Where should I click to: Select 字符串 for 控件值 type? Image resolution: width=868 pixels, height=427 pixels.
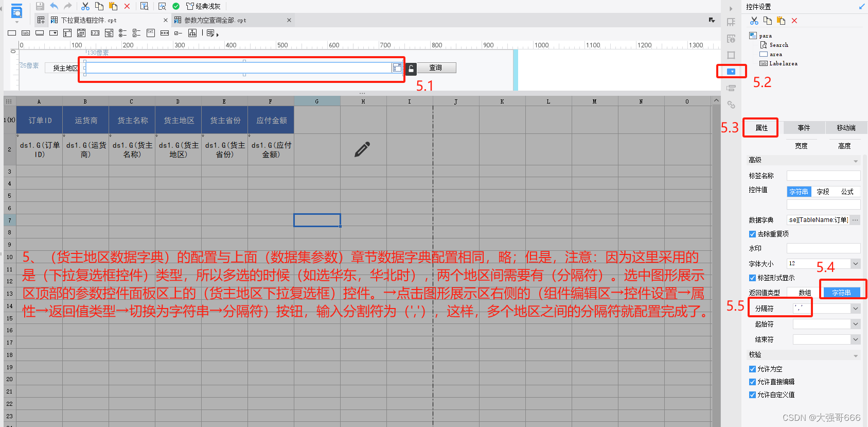coord(799,192)
